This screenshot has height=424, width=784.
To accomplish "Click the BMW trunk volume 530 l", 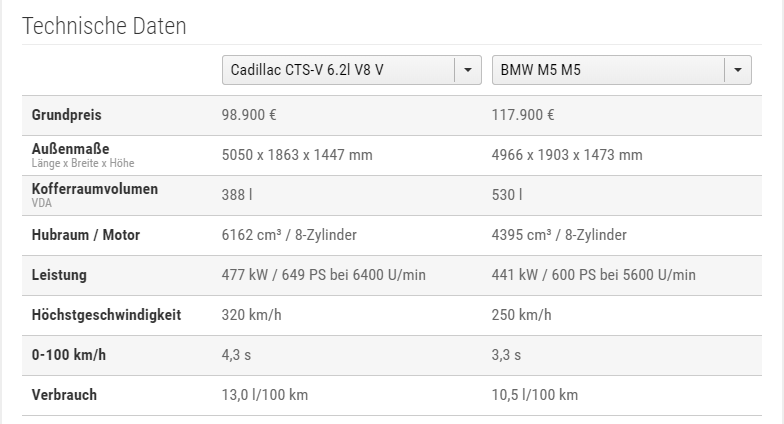I will 507,194.
